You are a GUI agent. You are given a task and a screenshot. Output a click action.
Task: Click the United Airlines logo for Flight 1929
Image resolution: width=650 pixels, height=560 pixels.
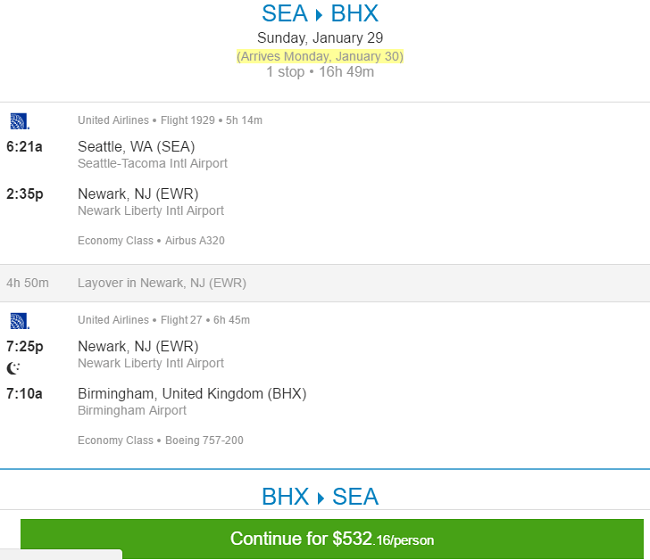click(19, 121)
